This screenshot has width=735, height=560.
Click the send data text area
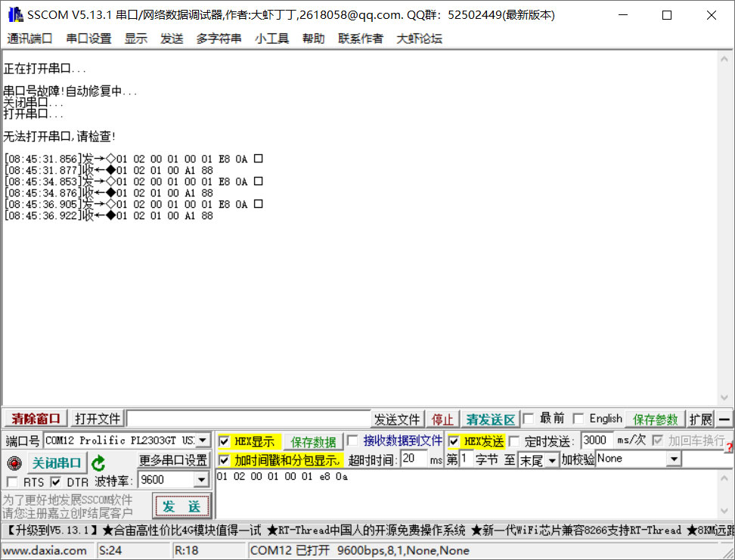[x=467, y=493]
